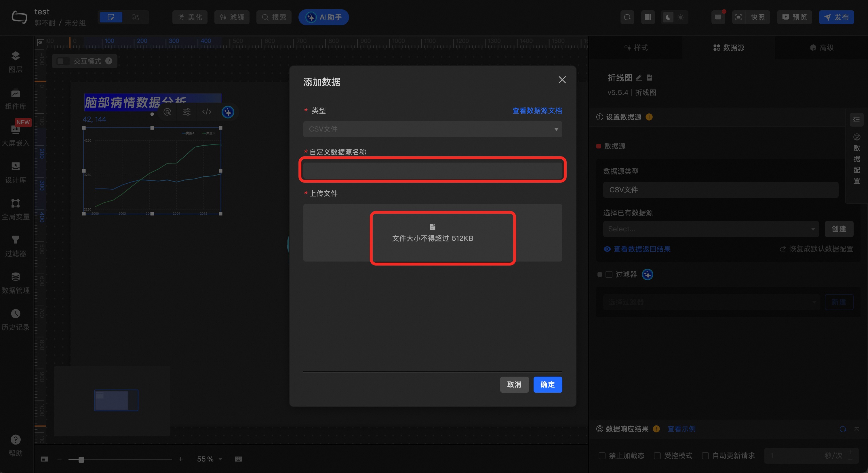Switch to the 样式 style tab
Screen dimensions: 868x473
(636, 47)
